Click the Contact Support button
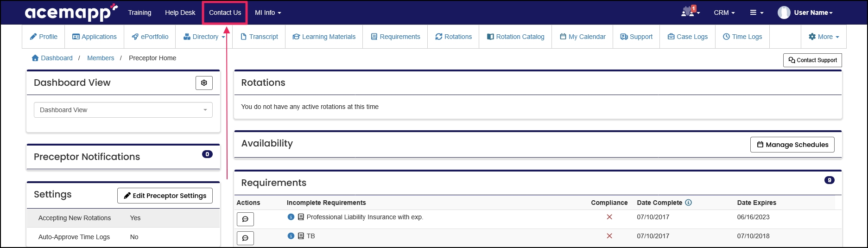This screenshot has height=248, width=868. tap(812, 60)
